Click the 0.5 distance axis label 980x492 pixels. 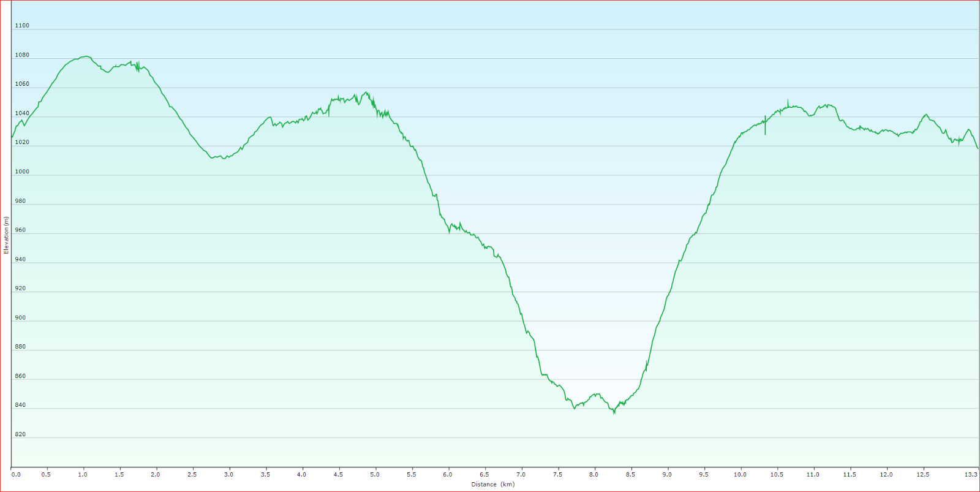(x=46, y=475)
